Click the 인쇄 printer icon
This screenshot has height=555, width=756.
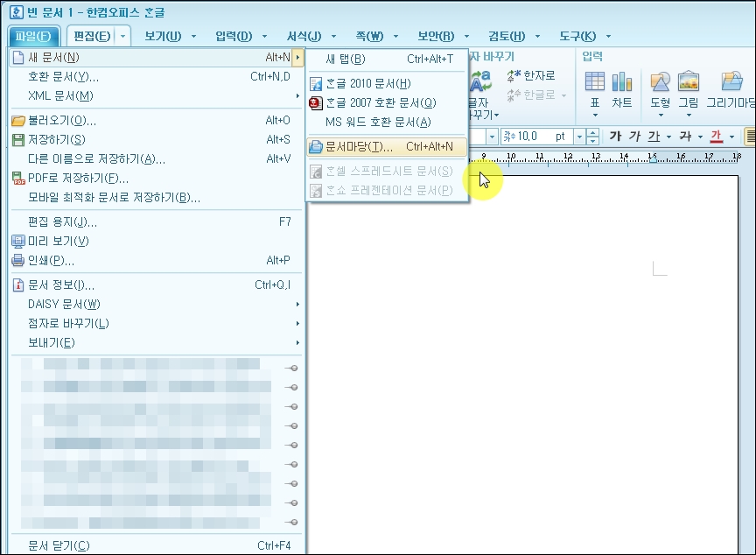[17, 260]
